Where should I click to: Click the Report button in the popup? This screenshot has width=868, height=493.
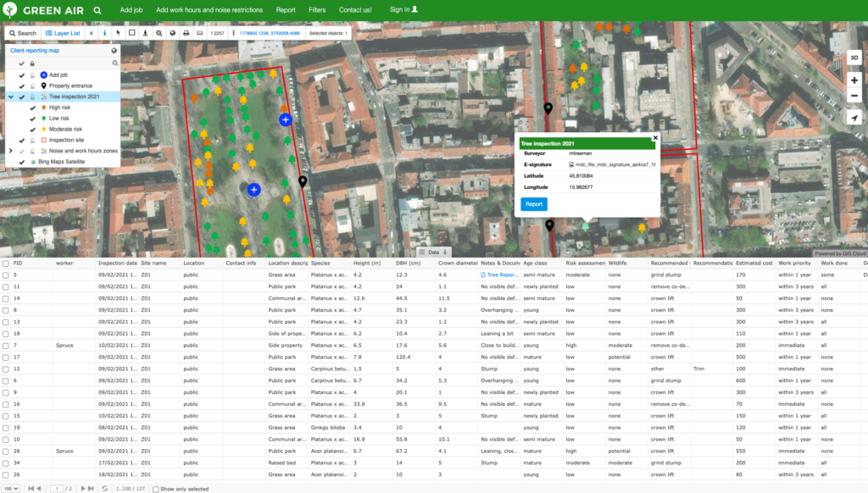pyautogui.click(x=533, y=204)
